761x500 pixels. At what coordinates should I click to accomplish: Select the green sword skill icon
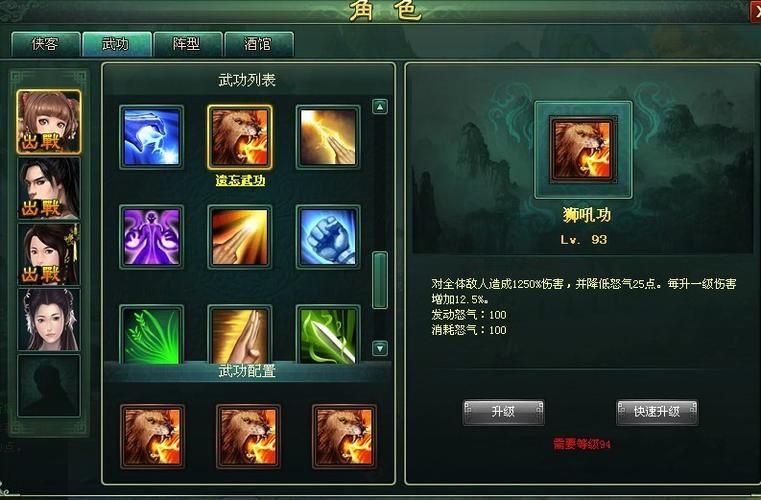coord(328,335)
